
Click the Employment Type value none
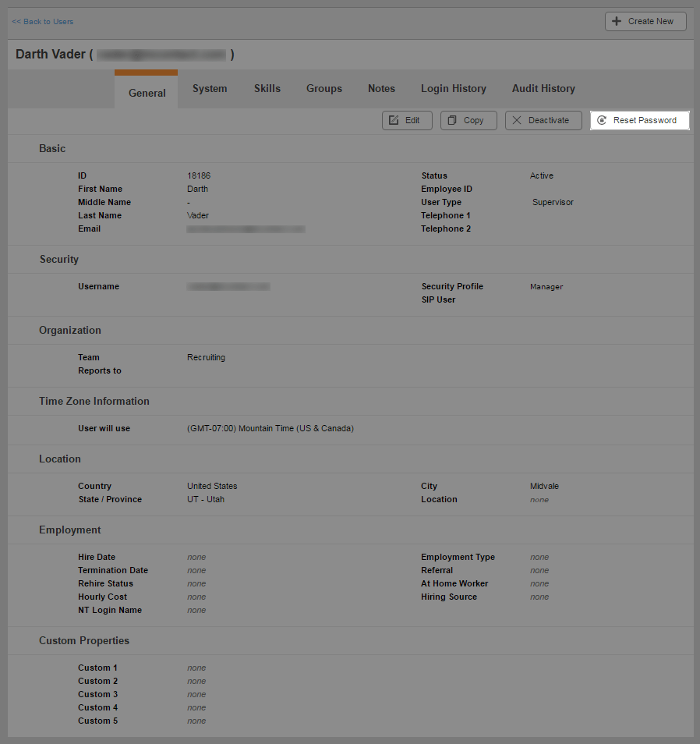(539, 557)
